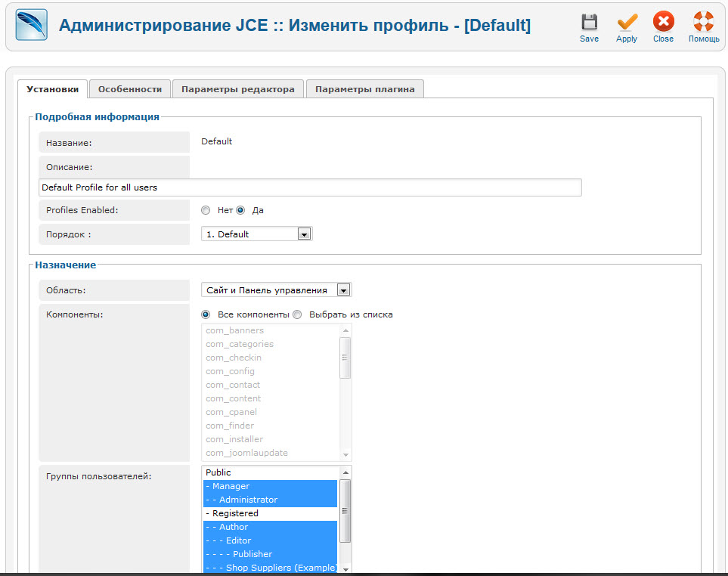Select com_finder in the components list
728x576 pixels.
(x=271, y=426)
